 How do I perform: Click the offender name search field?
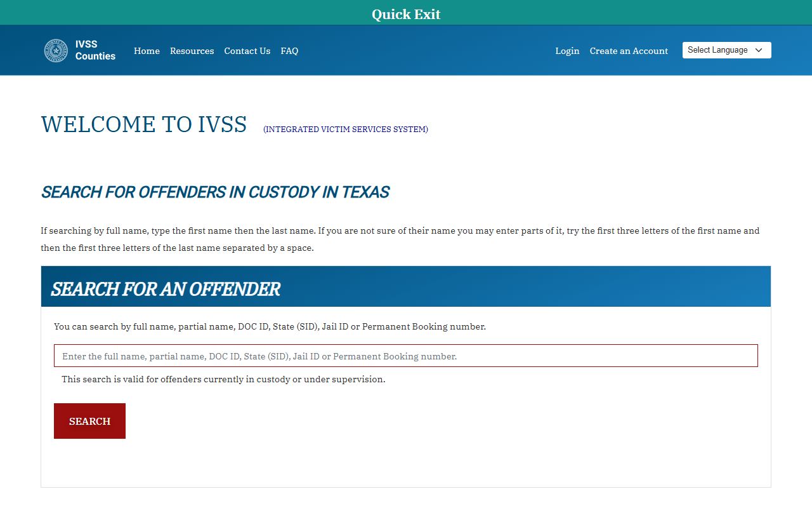406,356
